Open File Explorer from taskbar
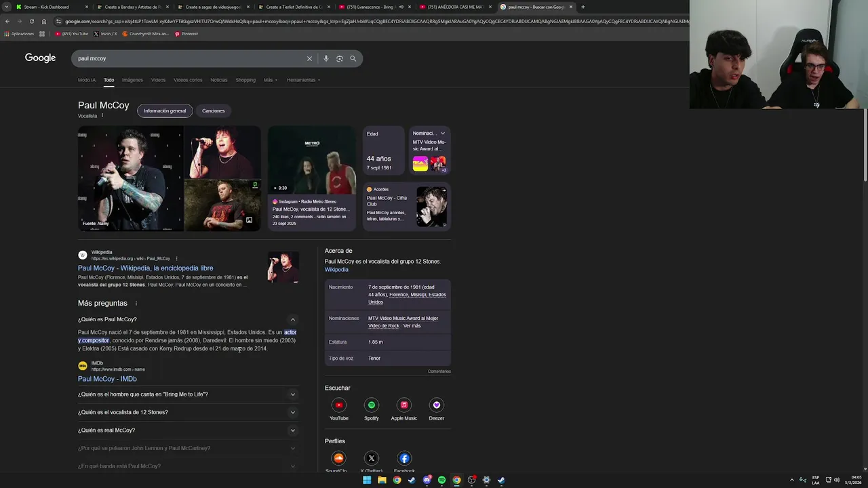Image resolution: width=868 pixels, height=488 pixels. [x=382, y=480]
